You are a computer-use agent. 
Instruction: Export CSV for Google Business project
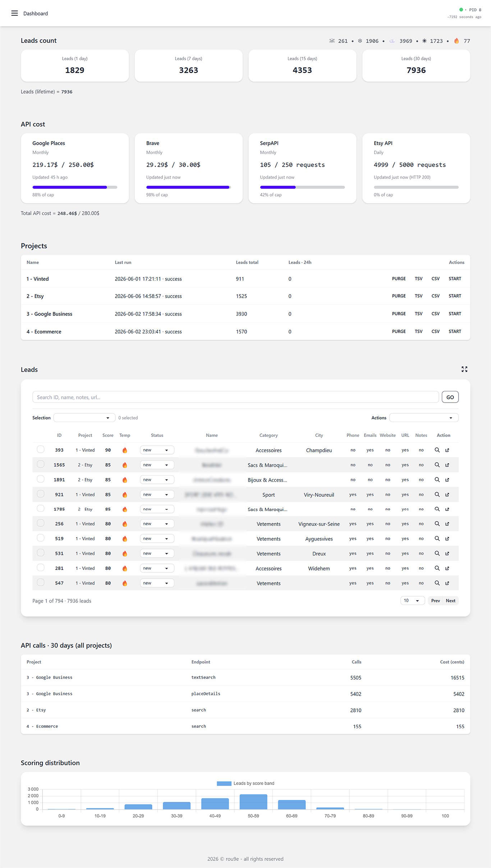pos(435,313)
